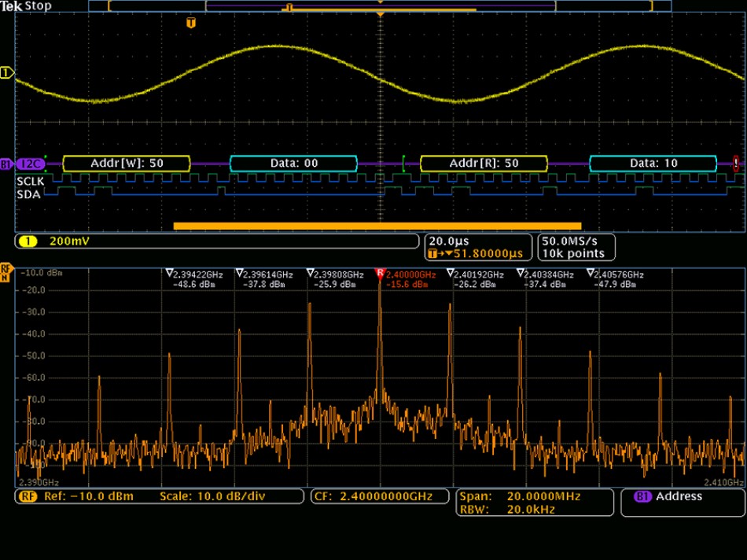Image resolution: width=747 pixels, height=560 pixels.
Task: Click the -26.2 dBm marker amplitude
Action: (x=475, y=285)
